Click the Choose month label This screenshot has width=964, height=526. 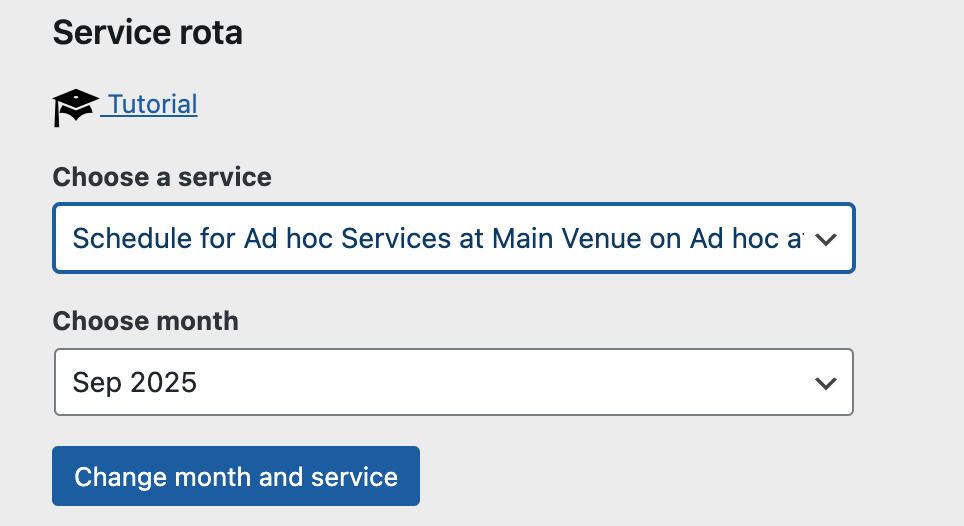[146, 321]
